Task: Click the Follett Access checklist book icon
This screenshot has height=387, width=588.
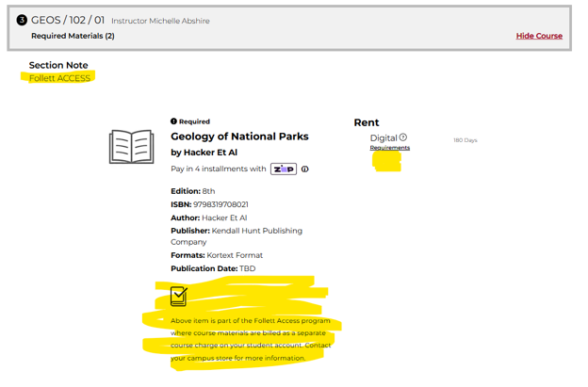Action: click(x=179, y=297)
